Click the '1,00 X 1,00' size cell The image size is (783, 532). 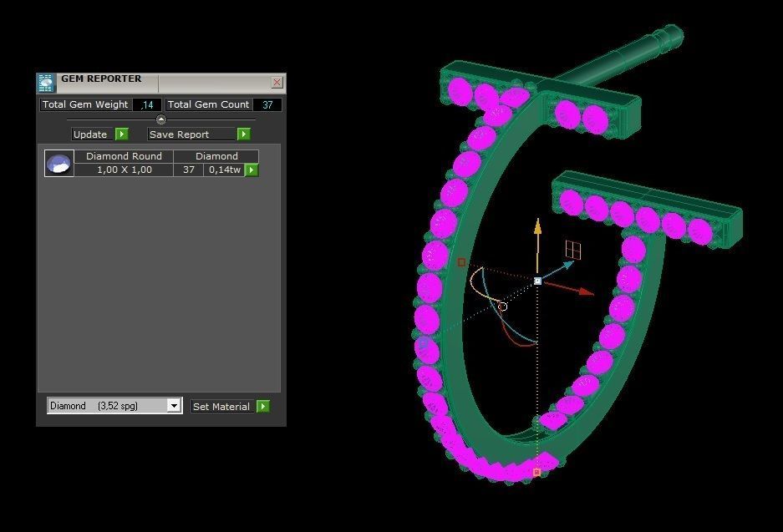click(124, 170)
